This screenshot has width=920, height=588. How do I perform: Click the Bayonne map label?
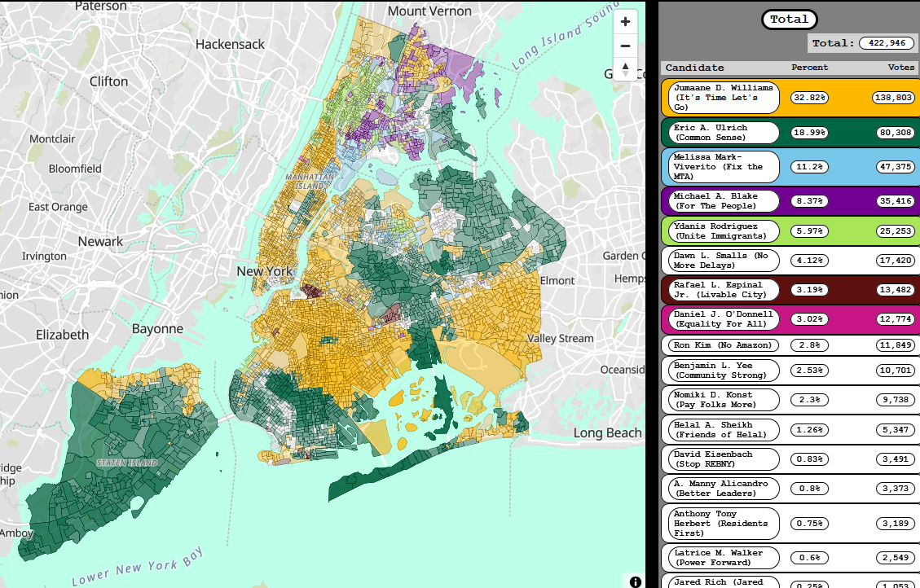click(x=157, y=329)
